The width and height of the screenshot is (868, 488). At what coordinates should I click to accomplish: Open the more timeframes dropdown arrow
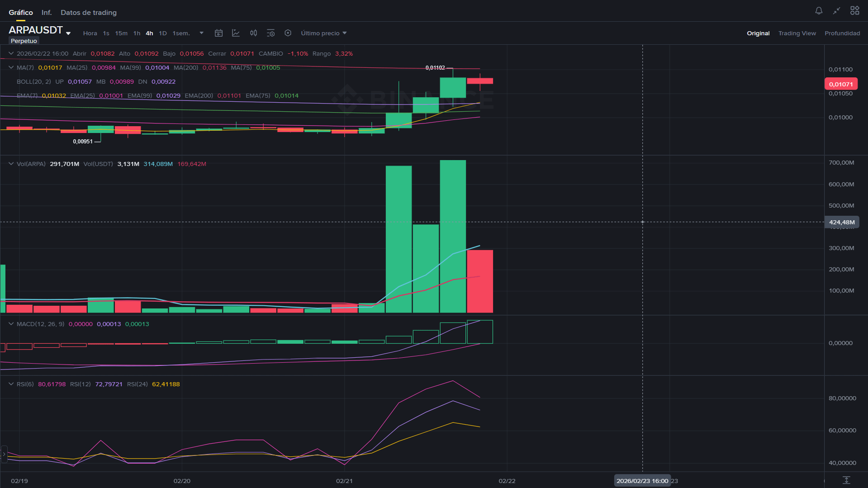pyautogui.click(x=202, y=33)
